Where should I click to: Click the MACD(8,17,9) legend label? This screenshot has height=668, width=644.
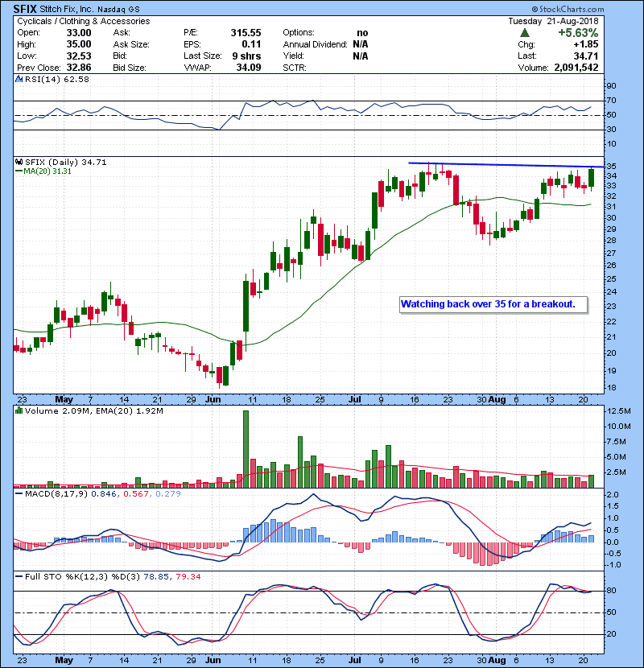pos(56,494)
